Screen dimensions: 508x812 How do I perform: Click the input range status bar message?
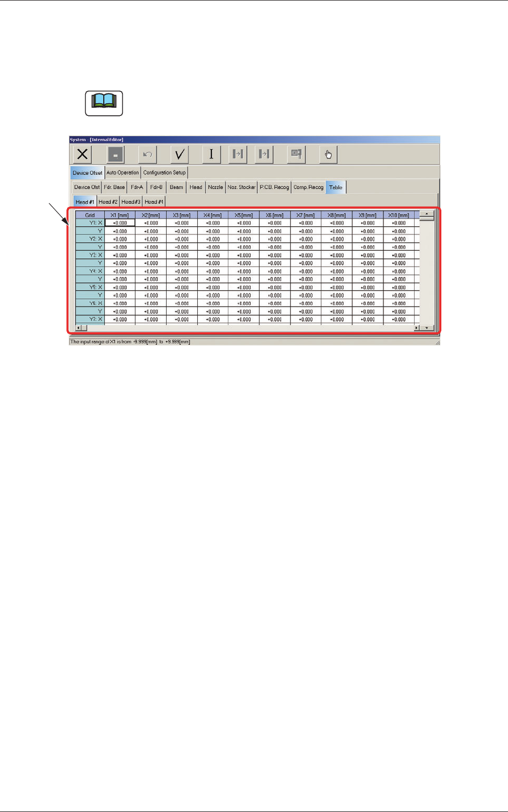click(x=131, y=342)
